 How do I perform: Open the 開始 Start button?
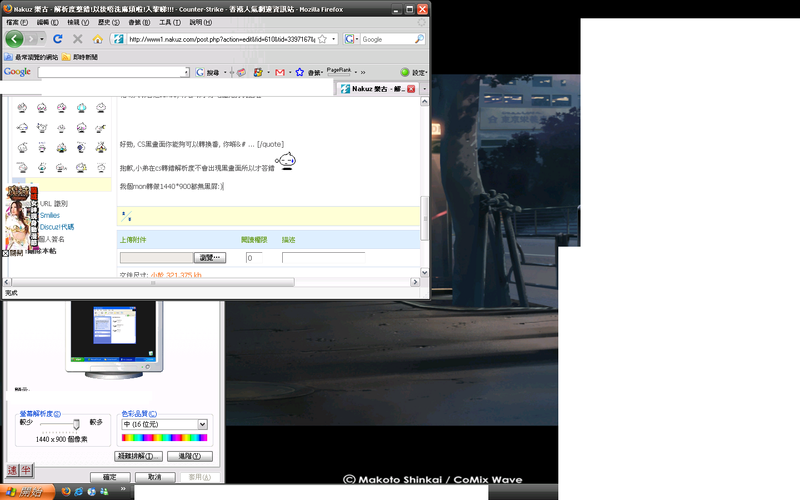(27, 492)
